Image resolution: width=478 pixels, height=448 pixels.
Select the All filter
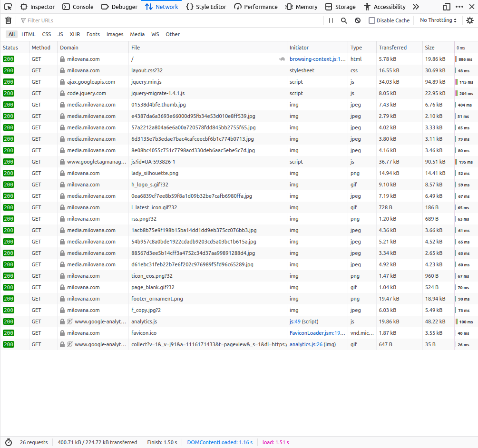(11, 34)
